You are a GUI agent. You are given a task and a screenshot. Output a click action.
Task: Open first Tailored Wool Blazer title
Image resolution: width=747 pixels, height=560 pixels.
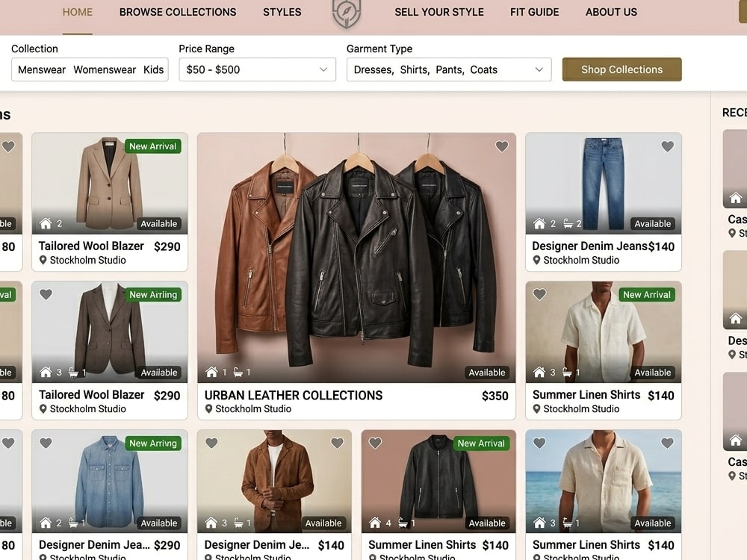(x=91, y=246)
